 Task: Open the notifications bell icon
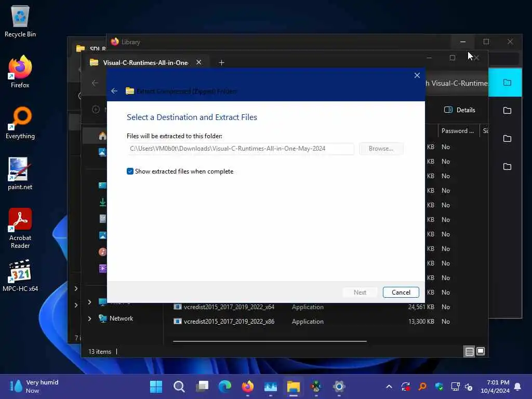(x=518, y=387)
